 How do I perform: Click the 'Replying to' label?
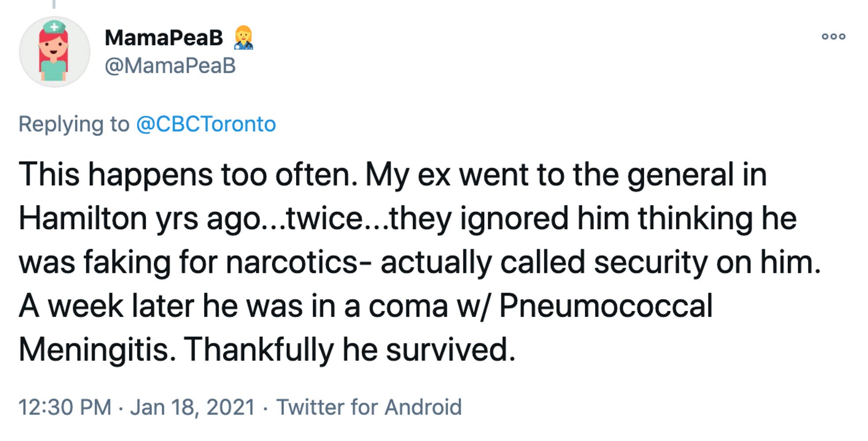click(x=74, y=124)
